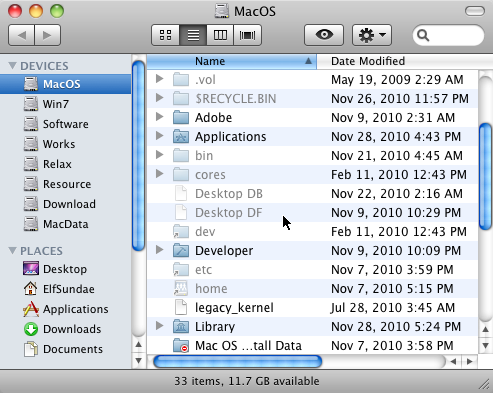Click the sidebar scrollbar thumb

pyautogui.click(x=138, y=156)
